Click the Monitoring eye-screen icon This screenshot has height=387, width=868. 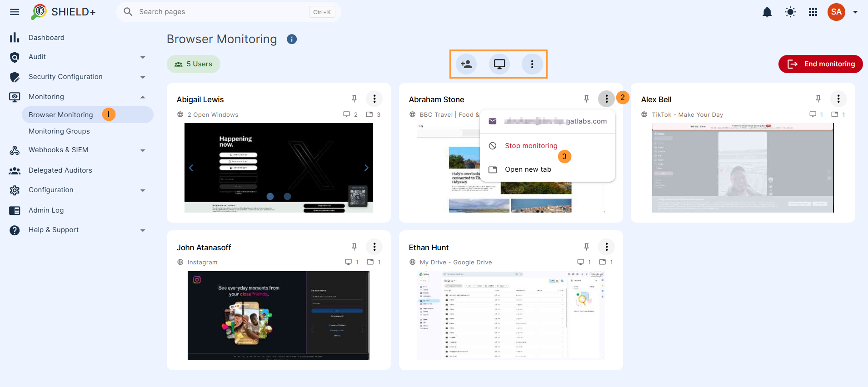(15, 97)
